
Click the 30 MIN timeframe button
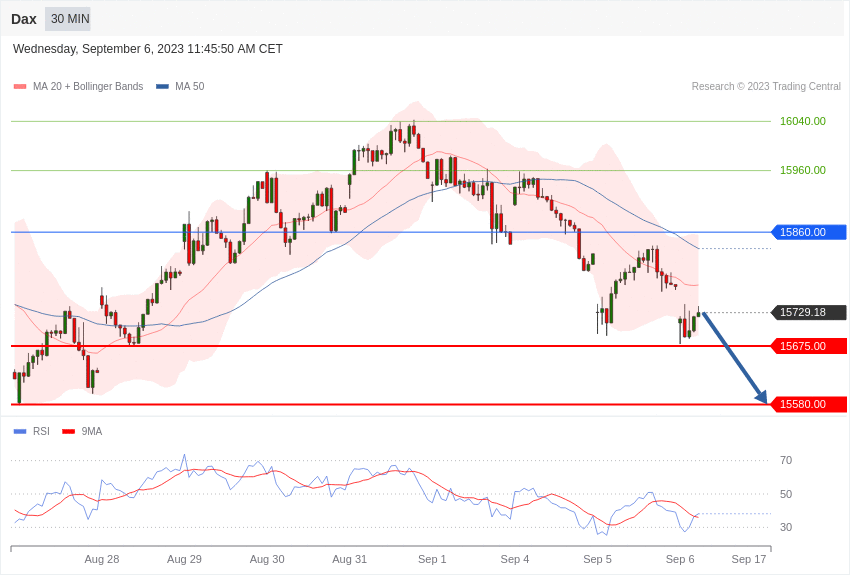pos(70,19)
